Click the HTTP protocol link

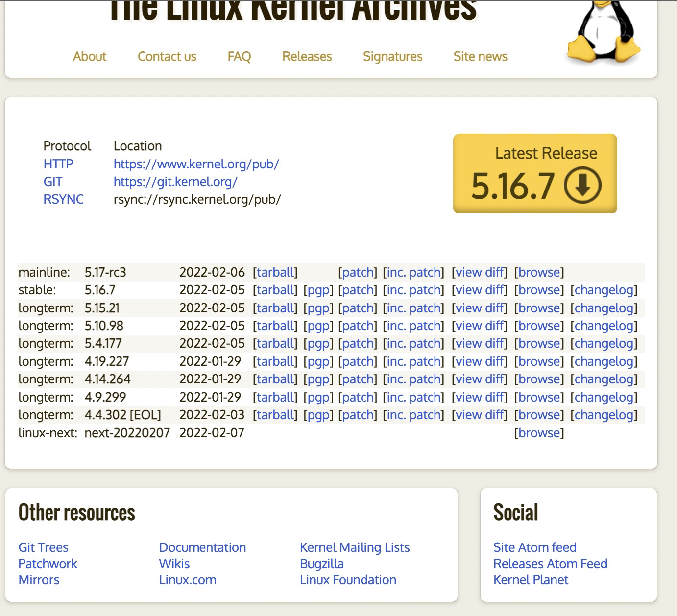[x=58, y=164]
